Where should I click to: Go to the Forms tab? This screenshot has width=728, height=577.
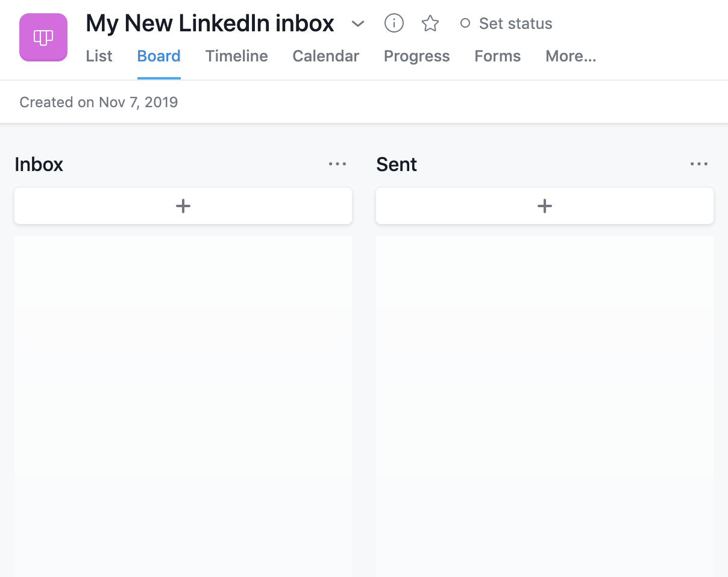pyautogui.click(x=498, y=56)
